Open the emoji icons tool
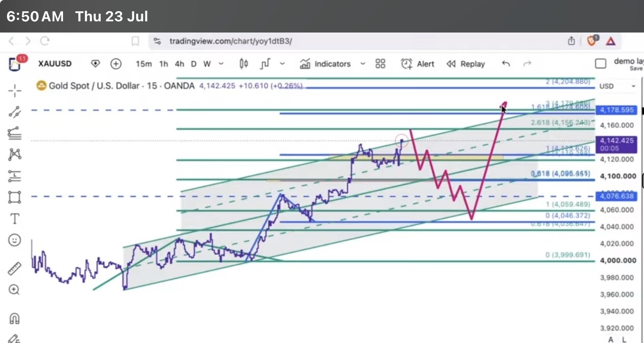Image resolution: width=644 pixels, height=343 pixels. 15,240
